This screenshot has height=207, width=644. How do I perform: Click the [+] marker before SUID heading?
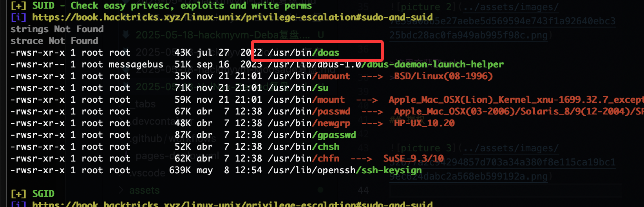[18, 6]
